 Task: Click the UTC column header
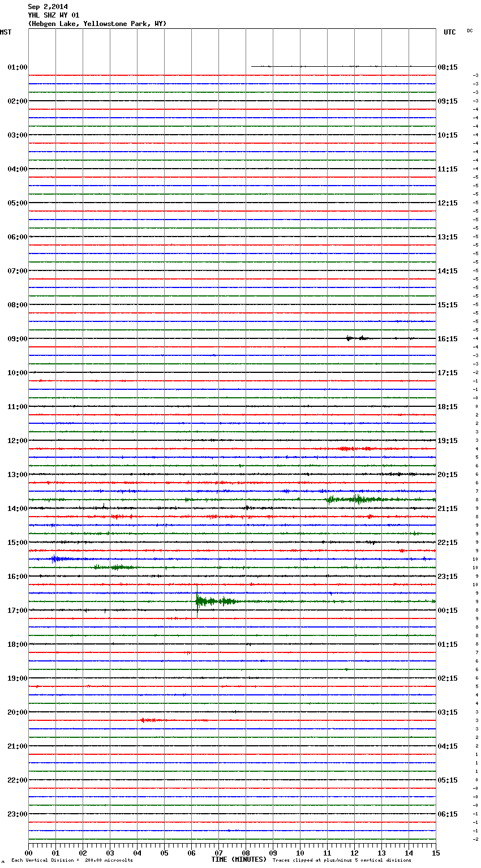click(x=449, y=32)
